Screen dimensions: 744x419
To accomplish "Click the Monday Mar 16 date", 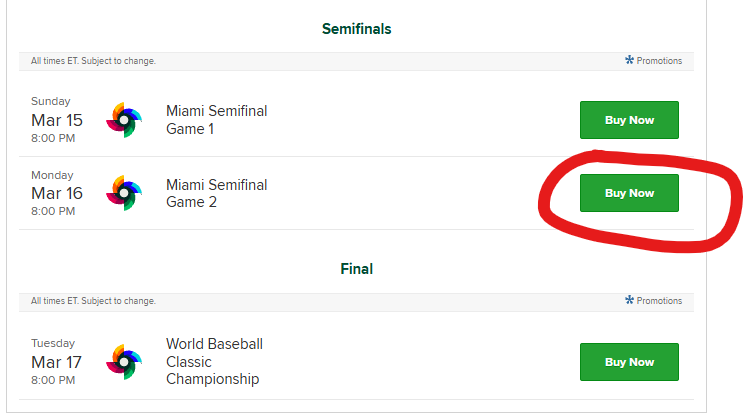I will pos(56,193).
